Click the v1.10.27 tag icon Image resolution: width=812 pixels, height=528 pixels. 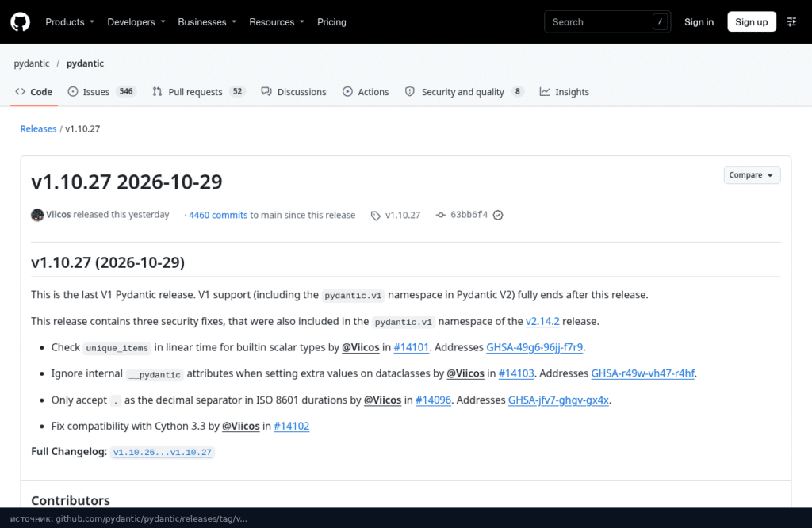pos(375,216)
